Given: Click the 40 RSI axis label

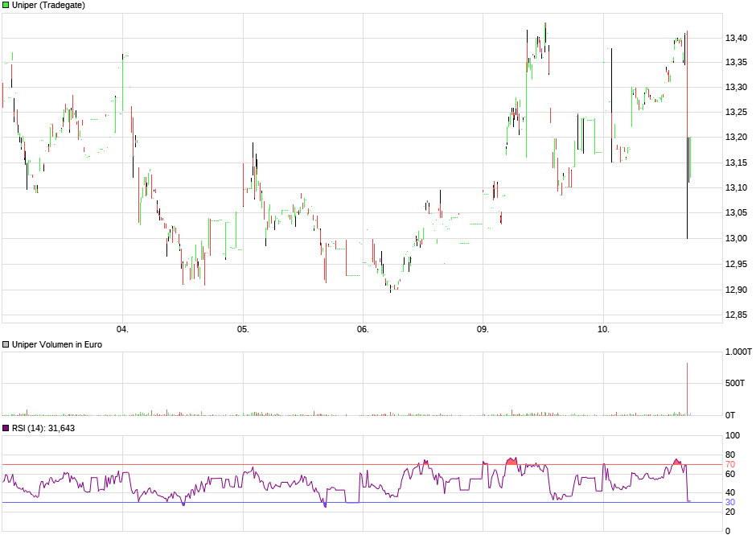Looking at the screenshot, I should 730,492.
